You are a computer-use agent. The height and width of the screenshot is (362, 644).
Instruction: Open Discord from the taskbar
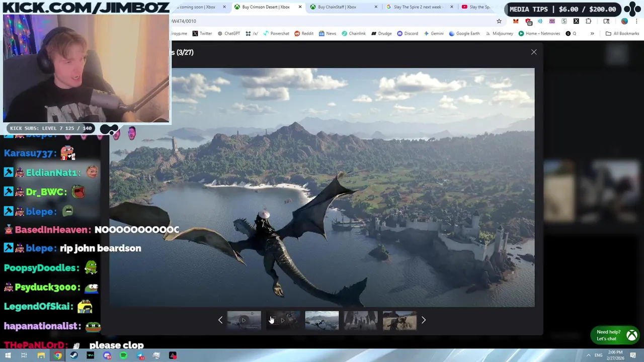coord(107,356)
